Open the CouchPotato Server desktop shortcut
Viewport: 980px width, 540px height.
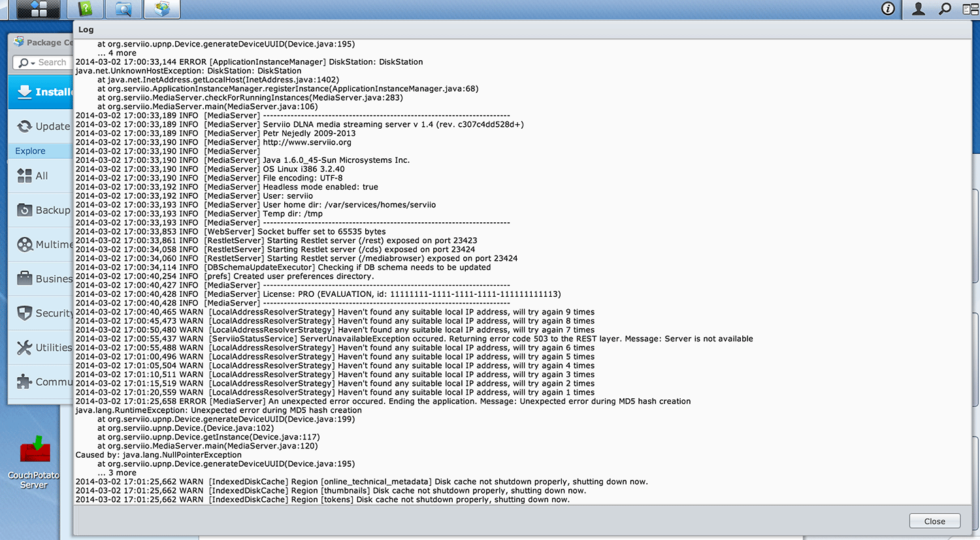point(34,462)
